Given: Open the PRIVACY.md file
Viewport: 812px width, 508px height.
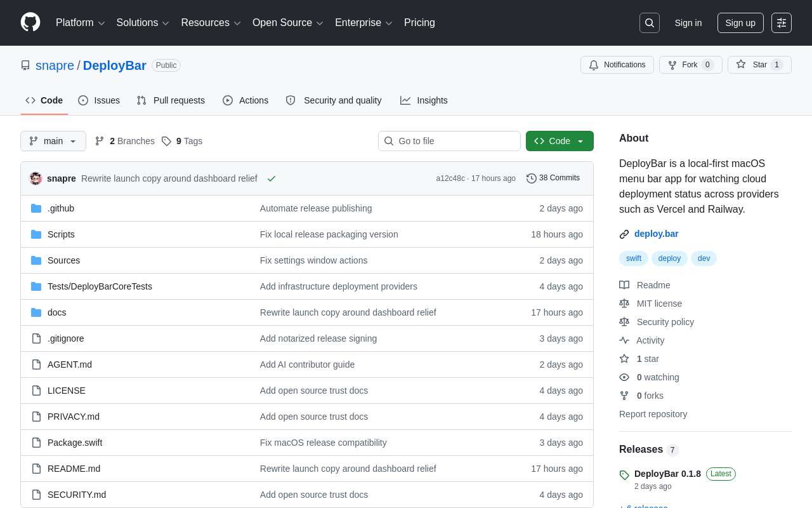Looking at the screenshot, I should coord(74,417).
